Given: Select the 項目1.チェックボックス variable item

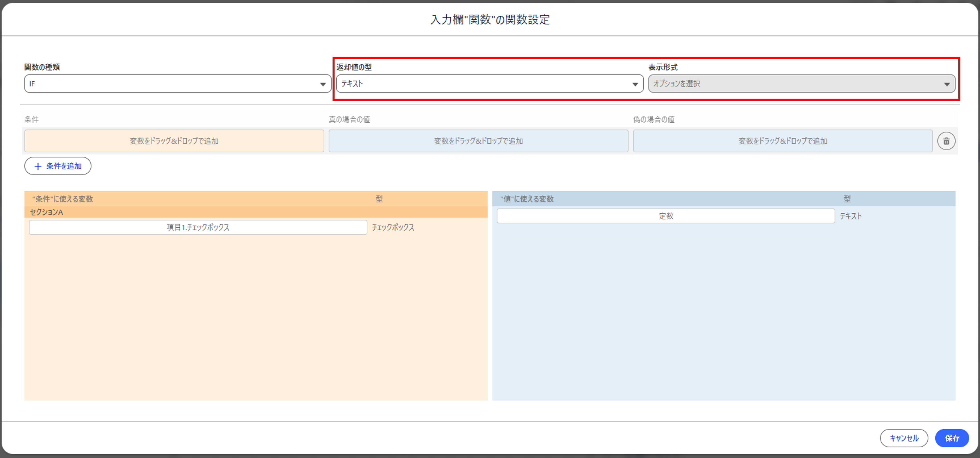Looking at the screenshot, I should 198,227.
